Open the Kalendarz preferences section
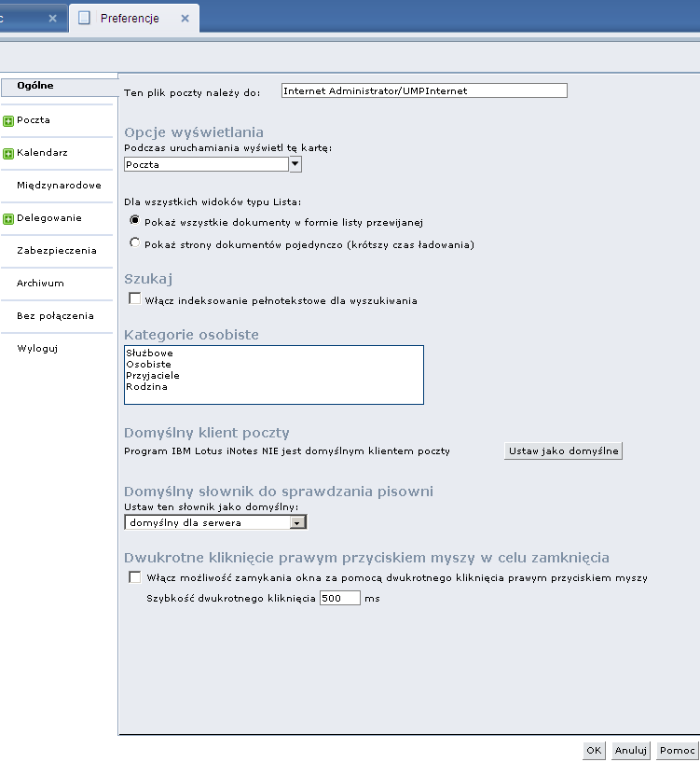 (42, 153)
